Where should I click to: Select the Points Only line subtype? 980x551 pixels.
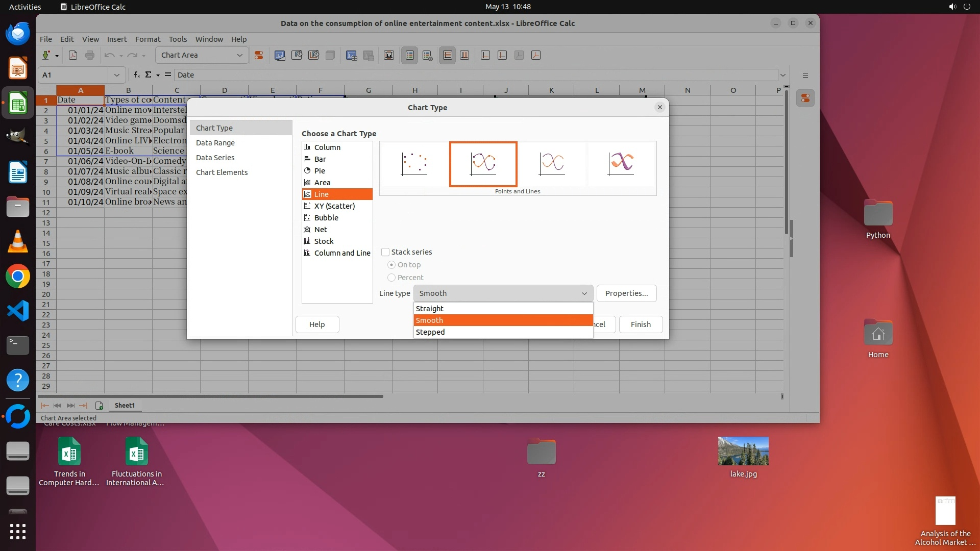(x=414, y=164)
